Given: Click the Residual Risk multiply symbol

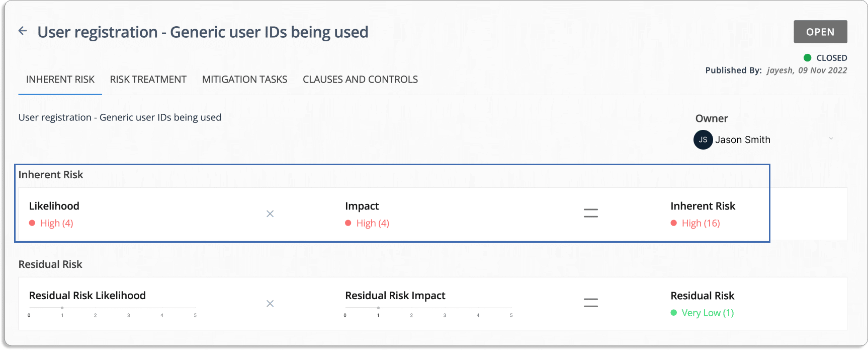Looking at the screenshot, I should (270, 303).
